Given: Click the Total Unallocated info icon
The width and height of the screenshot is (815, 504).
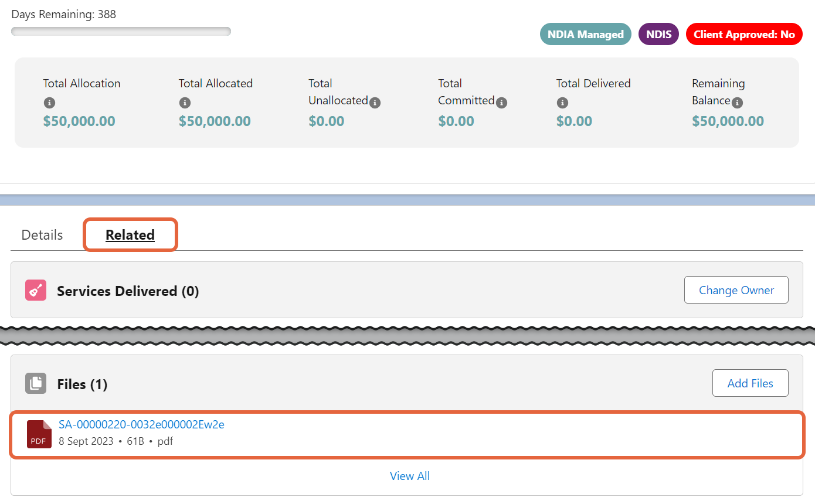Looking at the screenshot, I should point(375,103).
